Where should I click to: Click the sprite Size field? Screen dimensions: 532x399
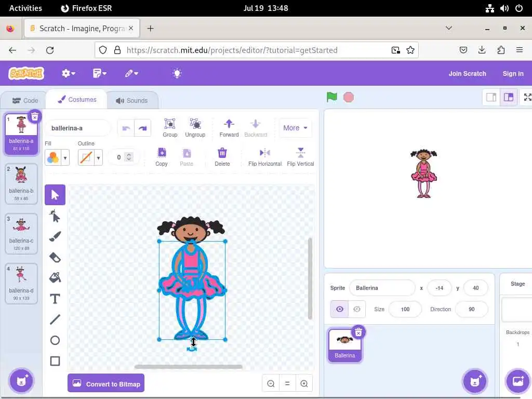[x=405, y=309]
